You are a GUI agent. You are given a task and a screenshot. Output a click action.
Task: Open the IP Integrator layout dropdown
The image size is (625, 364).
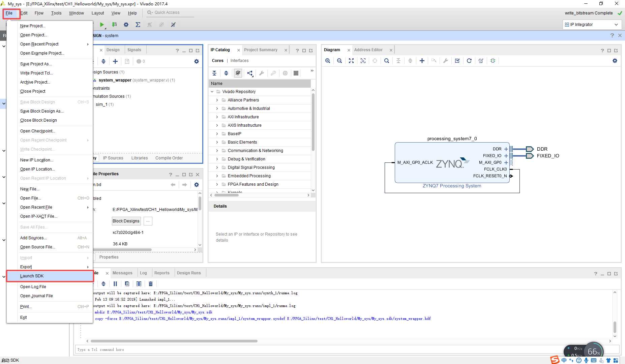tap(592, 25)
